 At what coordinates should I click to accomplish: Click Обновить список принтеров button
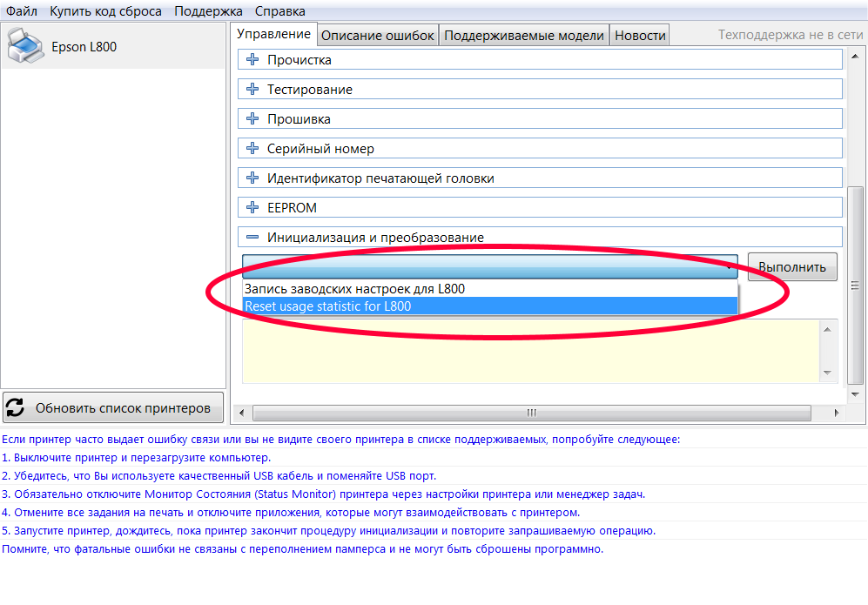pyautogui.click(x=113, y=408)
